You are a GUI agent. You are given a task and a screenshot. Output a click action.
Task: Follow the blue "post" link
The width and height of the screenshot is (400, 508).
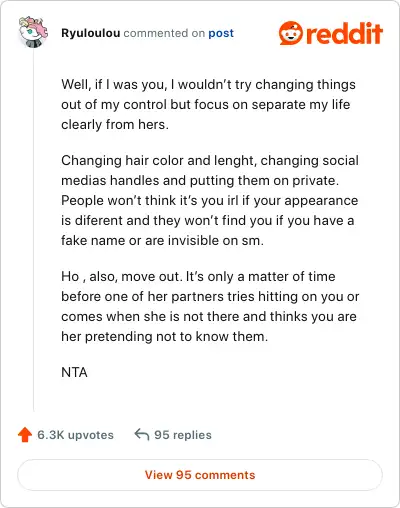[221, 33]
